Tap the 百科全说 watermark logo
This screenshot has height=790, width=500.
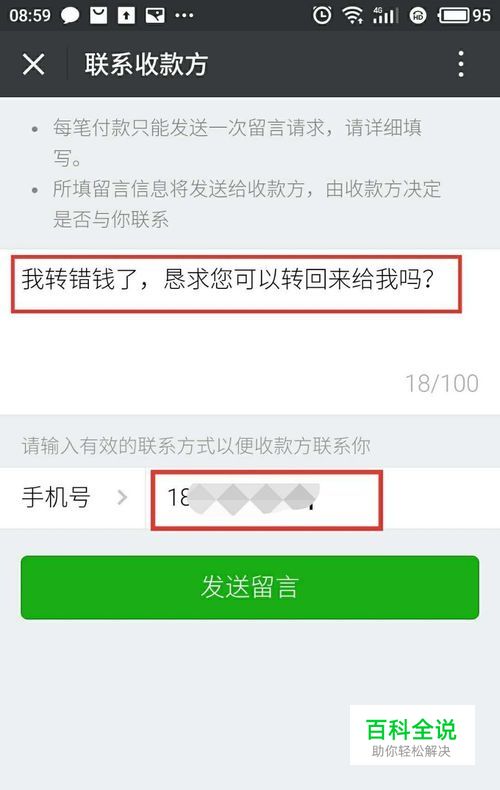click(412, 735)
